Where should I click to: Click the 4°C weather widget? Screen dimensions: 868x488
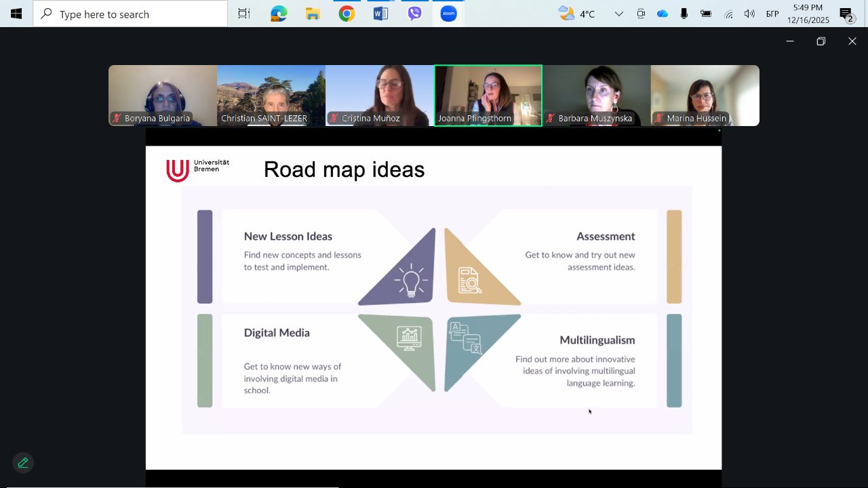pos(576,14)
